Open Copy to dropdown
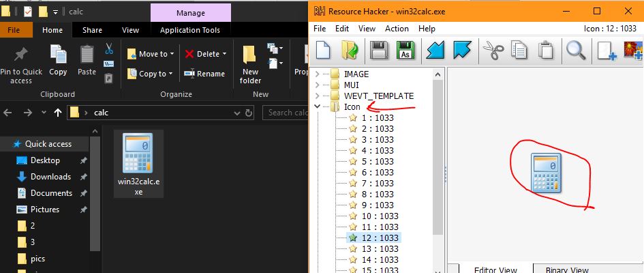644x273 pixels. pyautogui.click(x=150, y=74)
